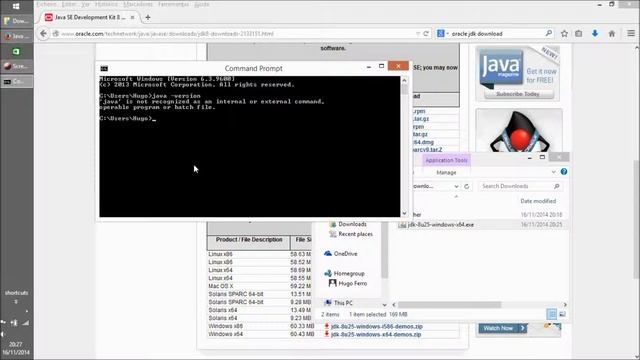Open the green app in the taskbar
640x360 pixels.
pyautogui.click(x=16, y=51)
